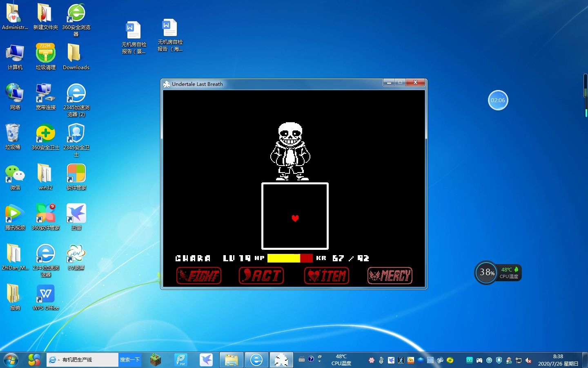Click the network connection tray icon

coord(519,360)
